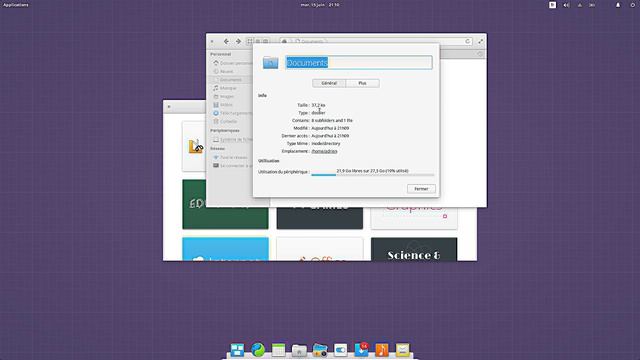Launch the web browser from the dock
640x360 pixels.
coord(258,350)
